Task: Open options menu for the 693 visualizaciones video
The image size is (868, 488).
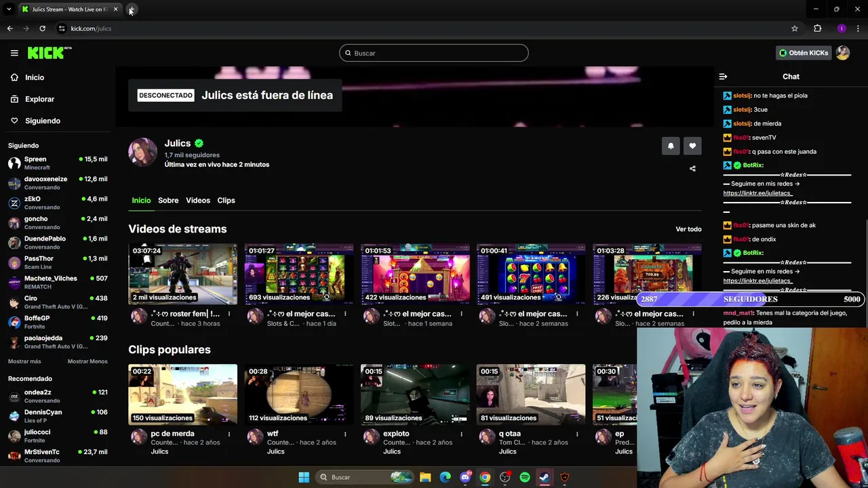Action: [345, 314]
